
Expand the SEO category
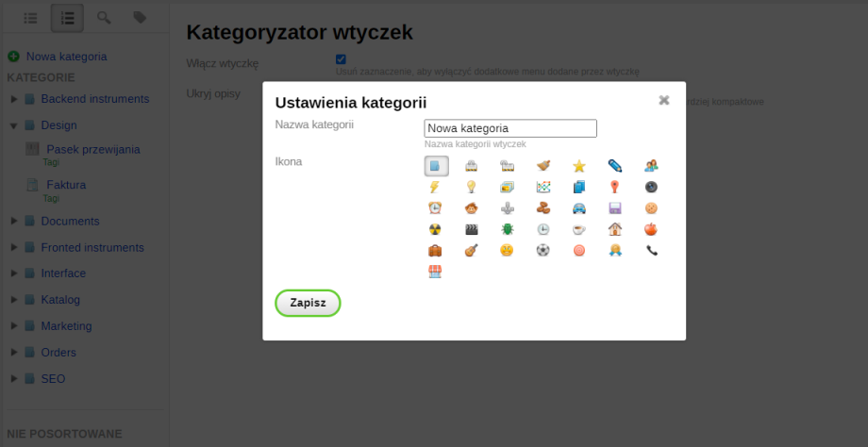pos(14,379)
